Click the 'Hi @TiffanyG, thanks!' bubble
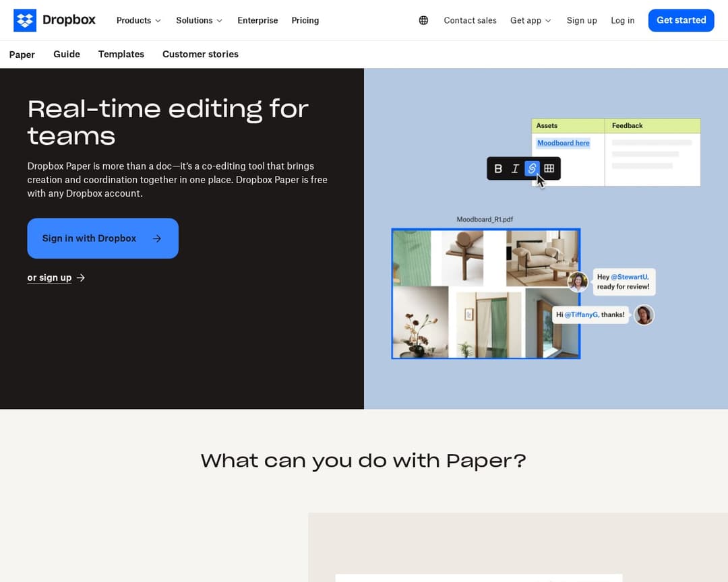 [x=590, y=315]
